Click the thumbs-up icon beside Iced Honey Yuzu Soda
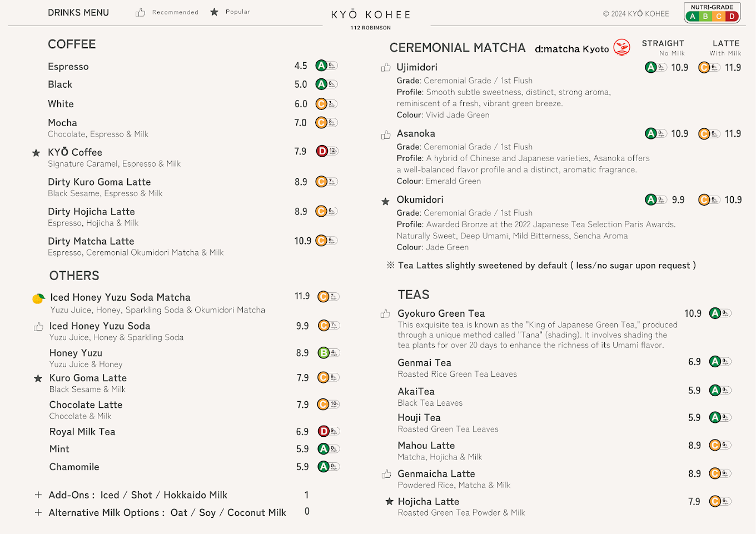Screen dimensions: 756x534 click(38, 326)
